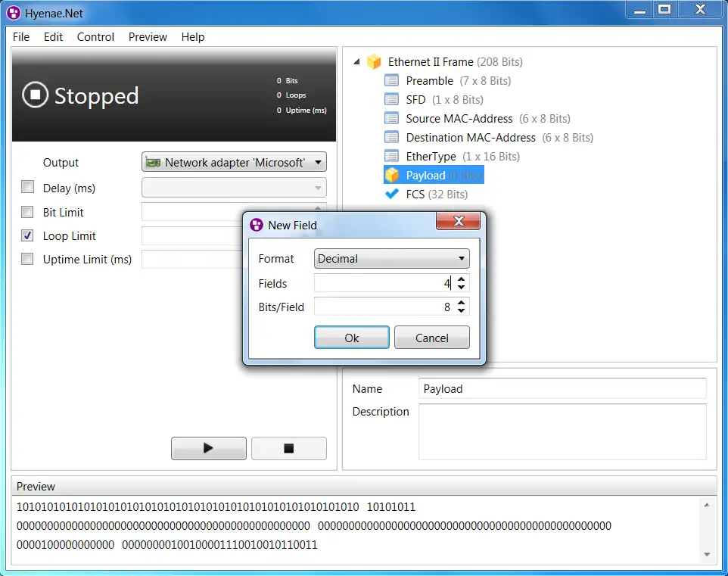Click the '10101011' SFD bits in the preview
Screen dimensions: 728x576
[x=391, y=507]
